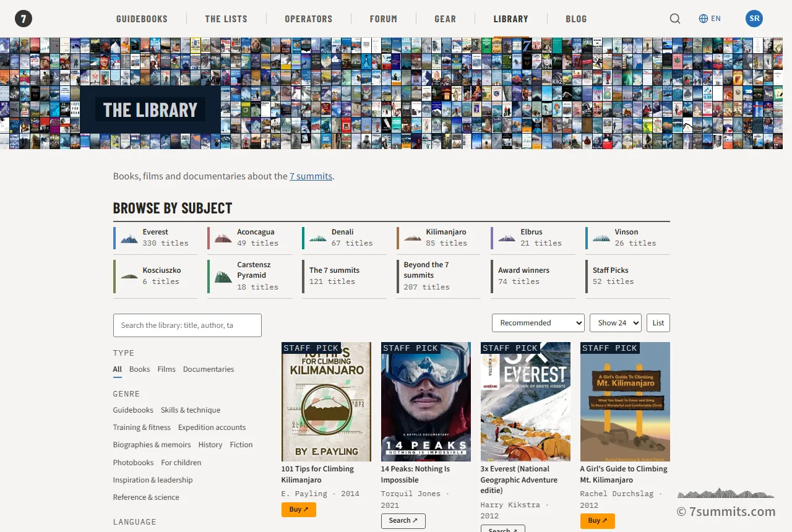The width and height of the screenshot is (792, 532).
Task: Filter type by Books
Action: click(140, 369)
